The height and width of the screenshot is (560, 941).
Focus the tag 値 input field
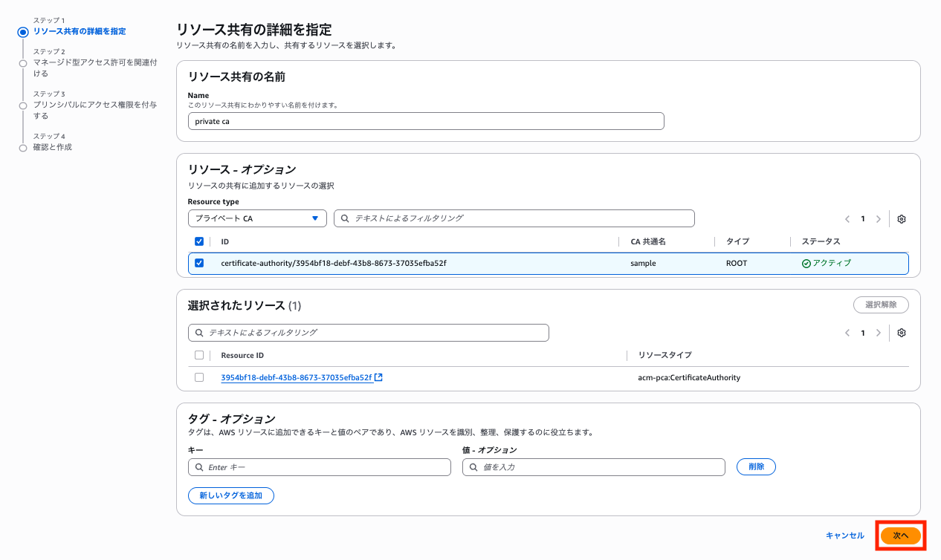pos(593,467)
